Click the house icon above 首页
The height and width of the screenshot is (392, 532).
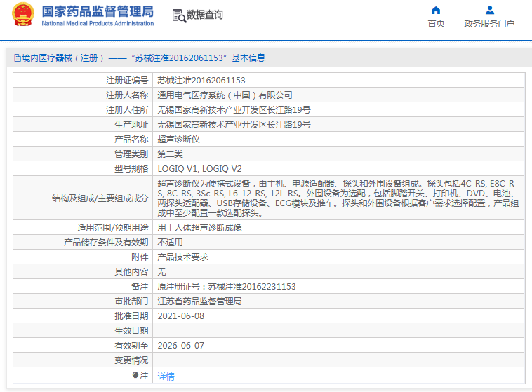point(436,10)
